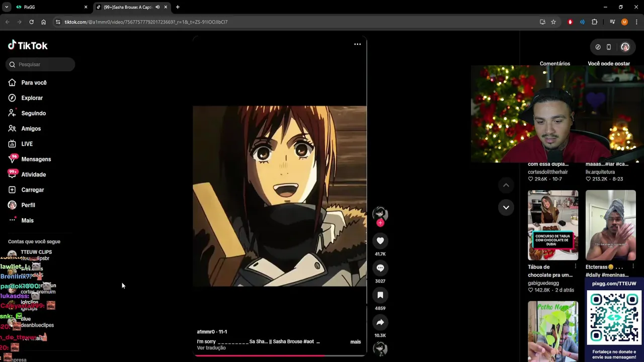
Task: Mute the TikTok tab audio icon
Action: click(x=157, y=7)
